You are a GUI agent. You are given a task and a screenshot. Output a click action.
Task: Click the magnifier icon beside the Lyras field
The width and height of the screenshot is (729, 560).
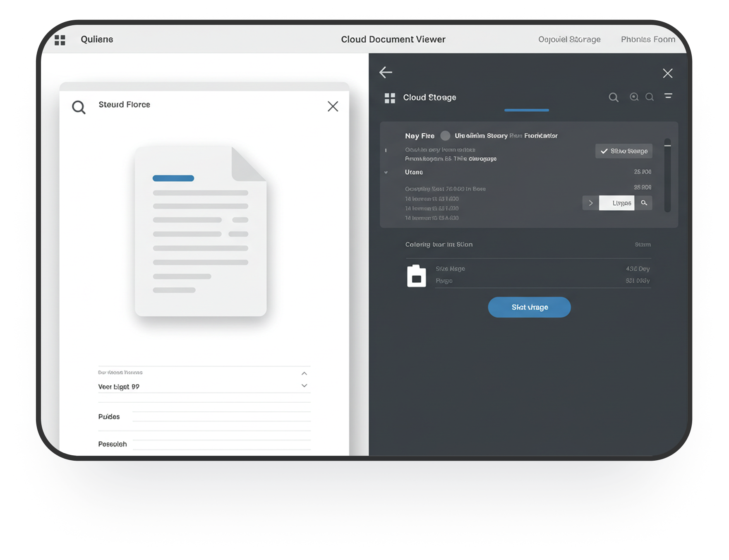coord(645,203)
